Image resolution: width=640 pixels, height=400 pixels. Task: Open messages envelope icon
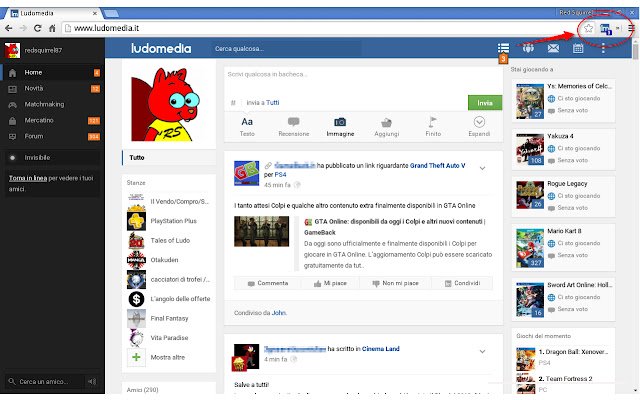point(553,48)
